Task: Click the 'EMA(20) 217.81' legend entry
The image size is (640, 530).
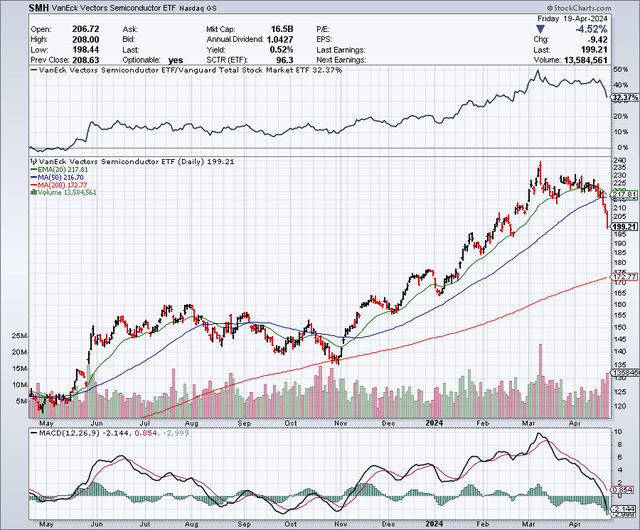Action: pyautogui.click(x=60, y=169)
